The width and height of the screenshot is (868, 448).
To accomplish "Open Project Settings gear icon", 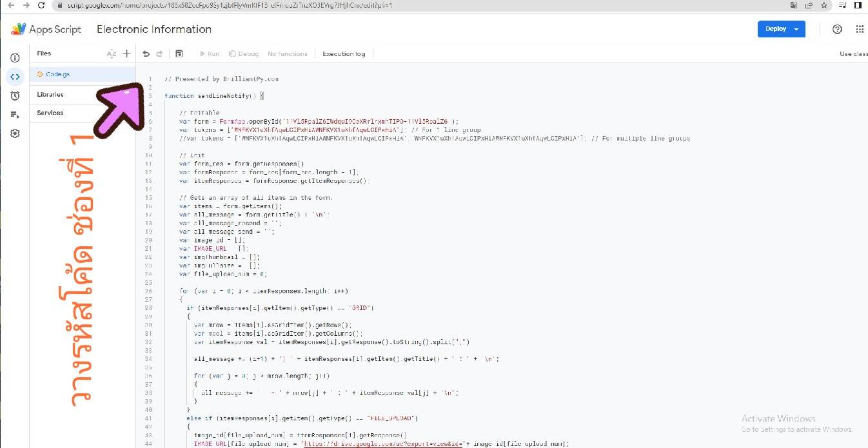I will click(15, 133).
